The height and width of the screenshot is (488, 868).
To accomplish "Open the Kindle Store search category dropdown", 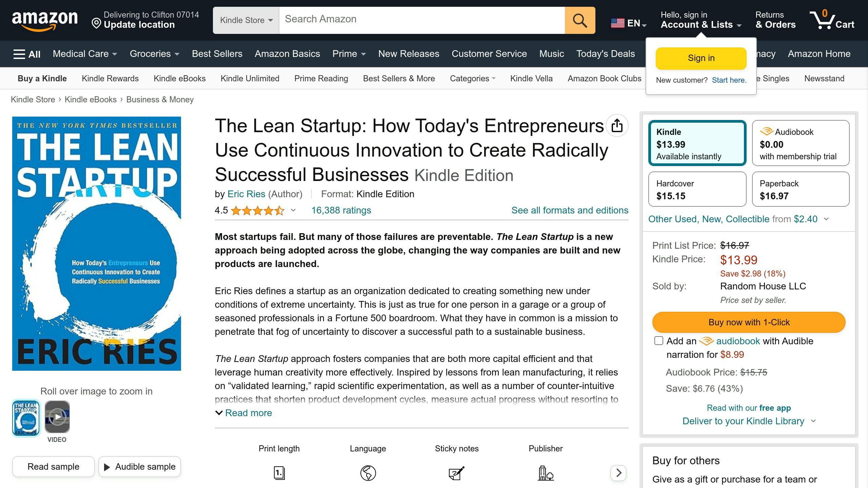I will click(x=245, y=20).
